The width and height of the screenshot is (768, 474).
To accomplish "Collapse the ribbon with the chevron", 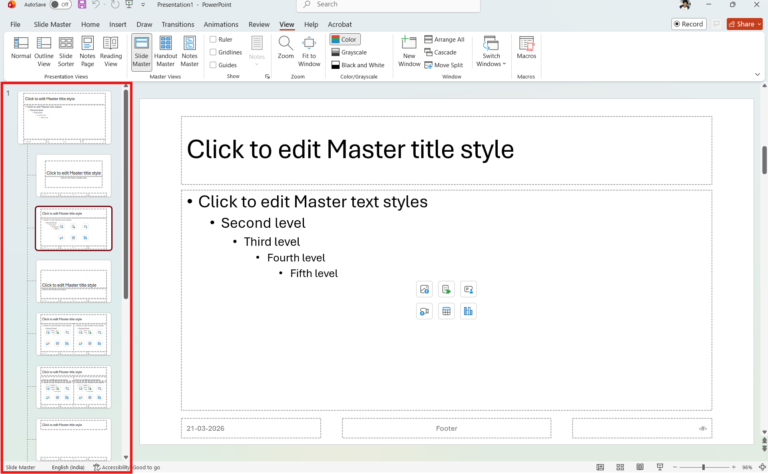I will 757,74.
